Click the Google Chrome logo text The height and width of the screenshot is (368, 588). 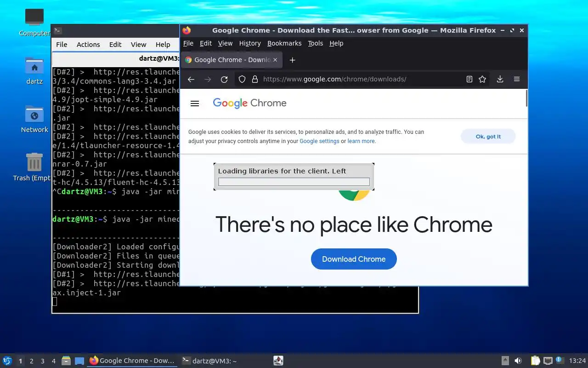[x=249, y=103]
